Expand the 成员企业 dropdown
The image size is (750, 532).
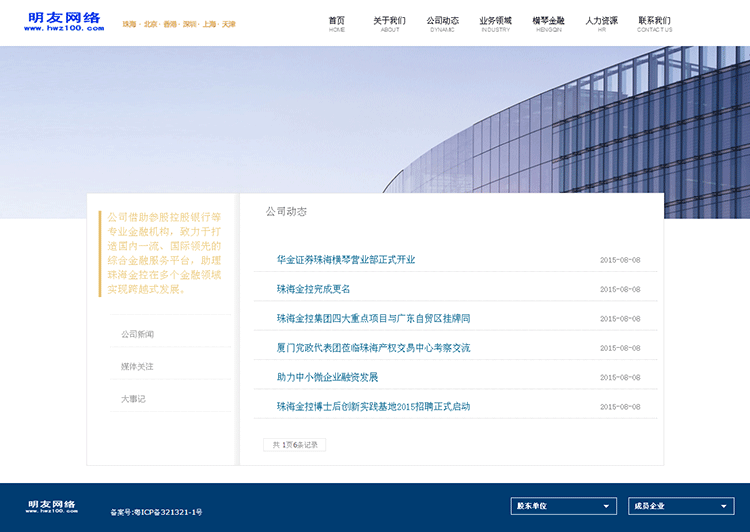(681, 506)
